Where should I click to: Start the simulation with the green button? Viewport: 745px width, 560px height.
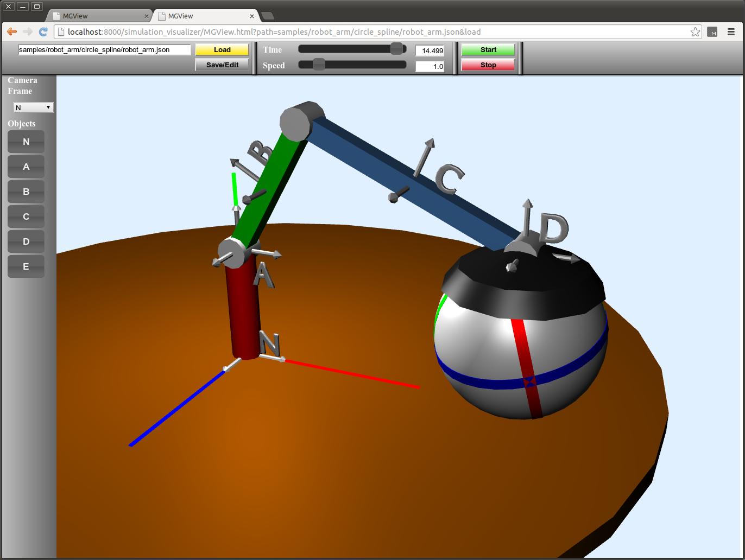[x=488, y=49]
